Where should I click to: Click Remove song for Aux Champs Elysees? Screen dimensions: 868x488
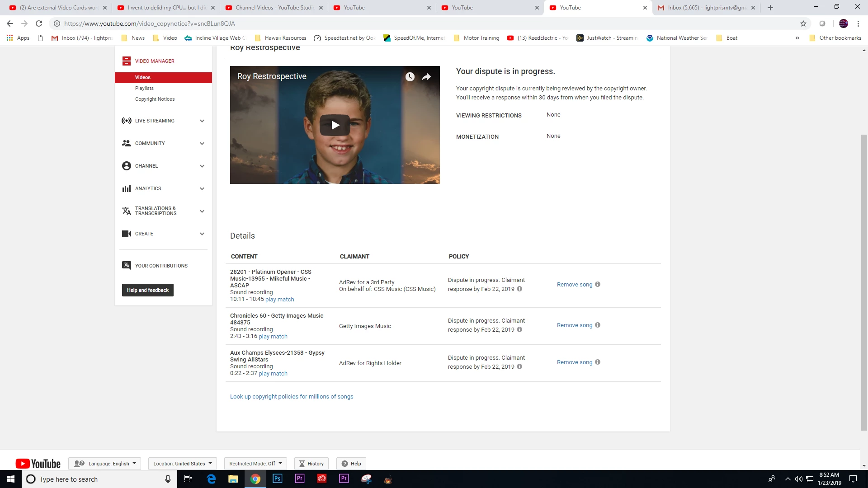[574, 362]
